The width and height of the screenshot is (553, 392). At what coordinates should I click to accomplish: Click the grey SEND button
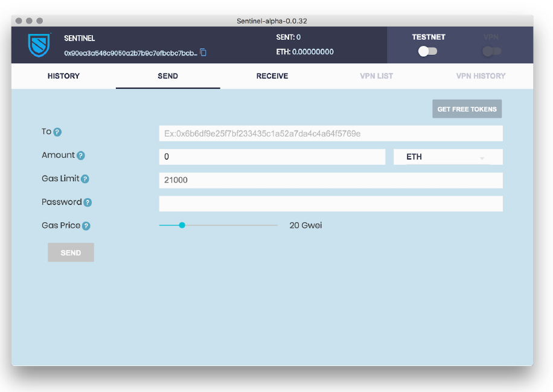click(71, 252)
